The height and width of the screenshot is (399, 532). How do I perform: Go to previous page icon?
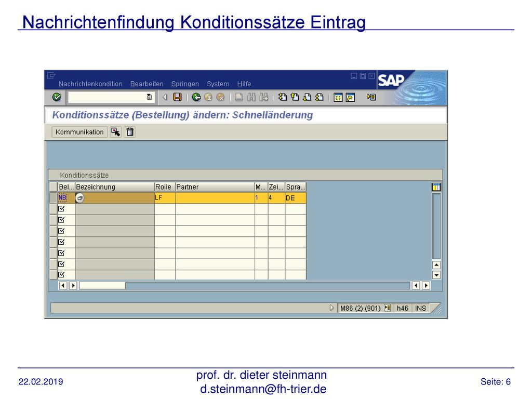coord(295,97)
